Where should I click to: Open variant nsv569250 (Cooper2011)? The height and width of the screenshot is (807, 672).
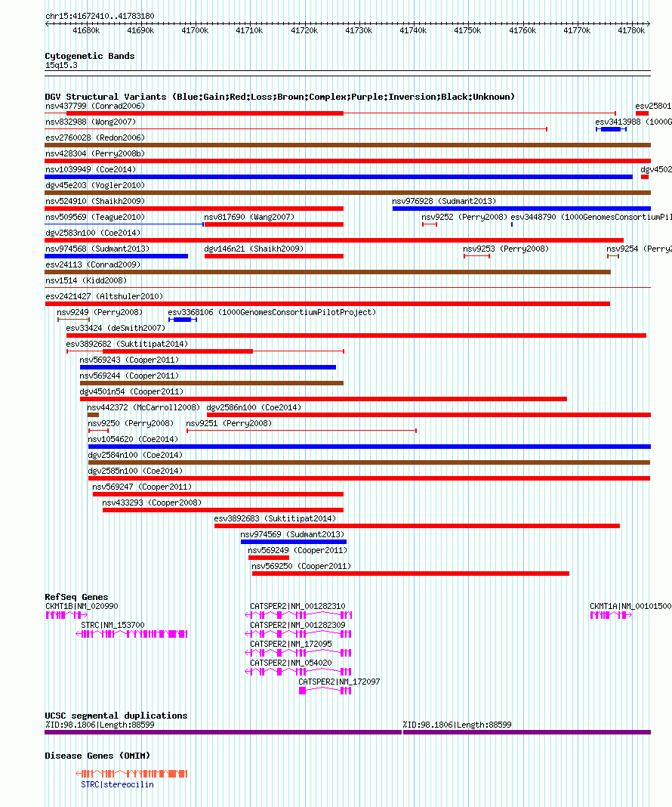tap(301, 566)
